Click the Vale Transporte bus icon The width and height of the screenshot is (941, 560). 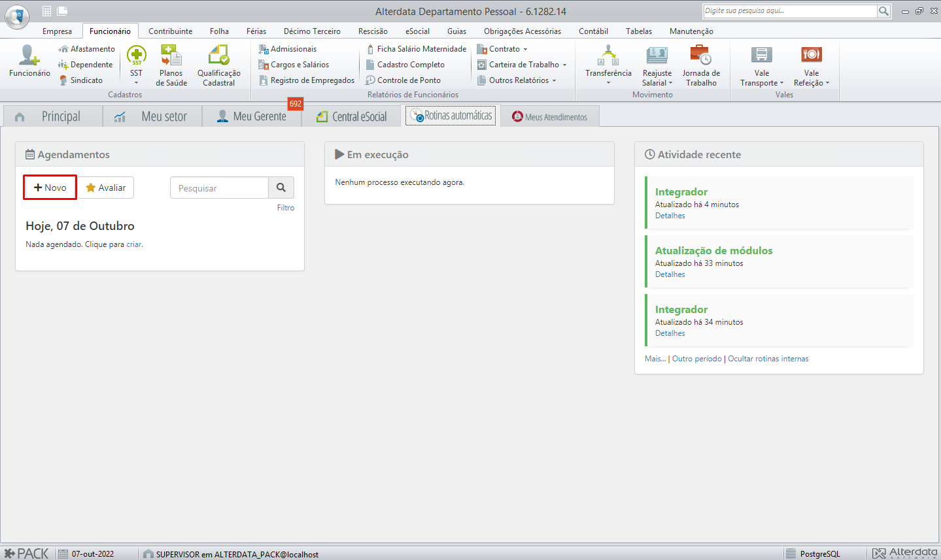point(762,55)
